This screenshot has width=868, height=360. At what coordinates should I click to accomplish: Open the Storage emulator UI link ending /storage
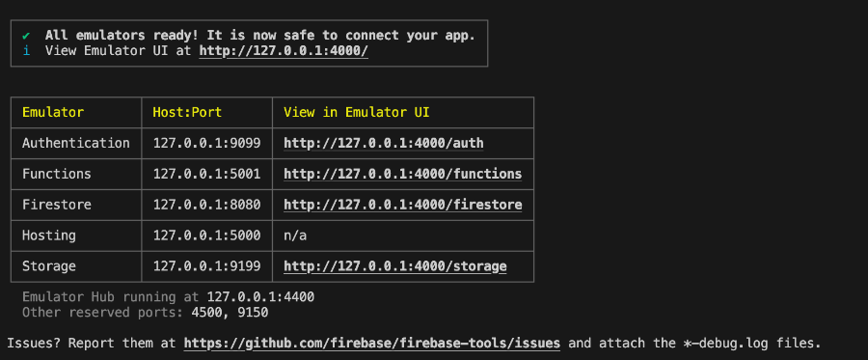(x=394, y=266)
